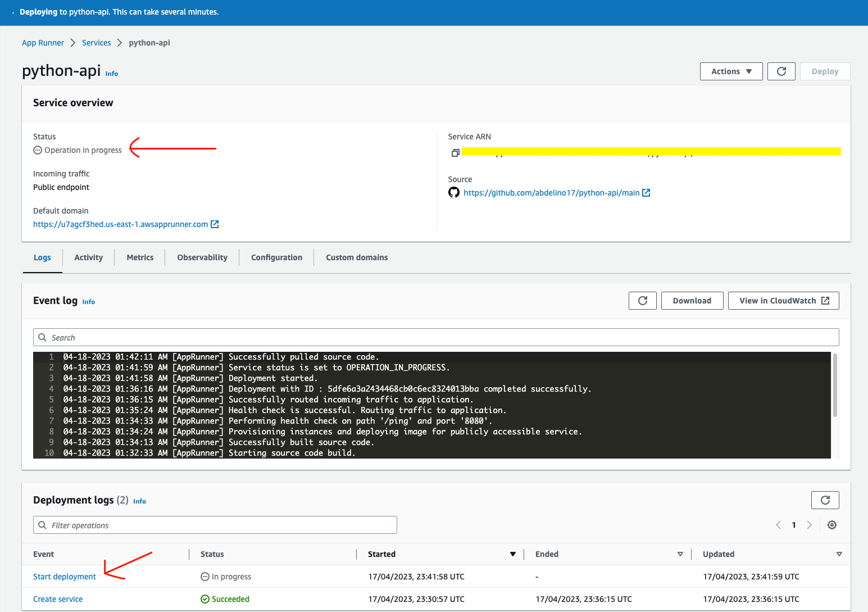Copy the Service ARN using the copy icon

(455, 153)
